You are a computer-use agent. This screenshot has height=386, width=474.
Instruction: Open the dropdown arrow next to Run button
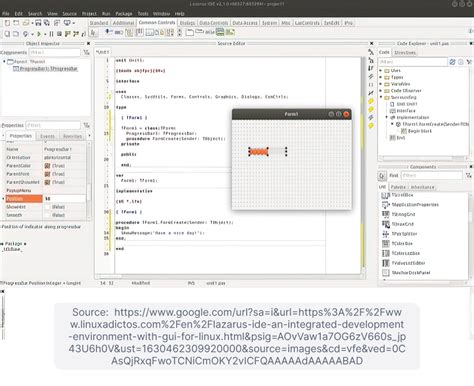tap(45, 34)
